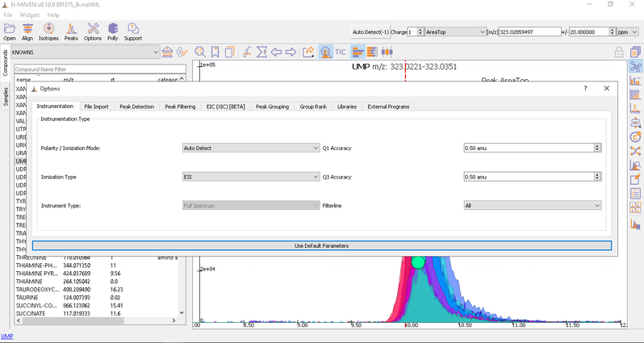Toggle the TIC display button

point(341,52)
